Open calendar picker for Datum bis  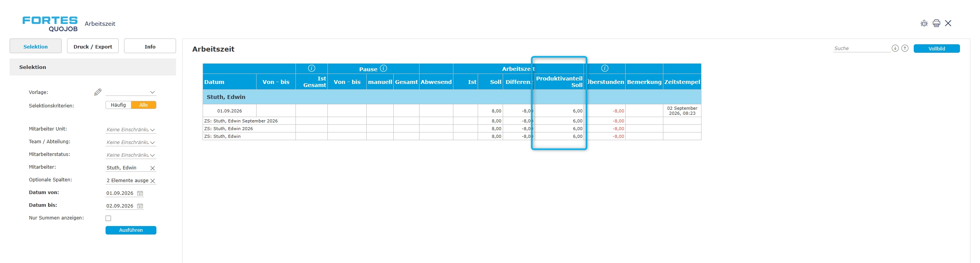[140, 206]
